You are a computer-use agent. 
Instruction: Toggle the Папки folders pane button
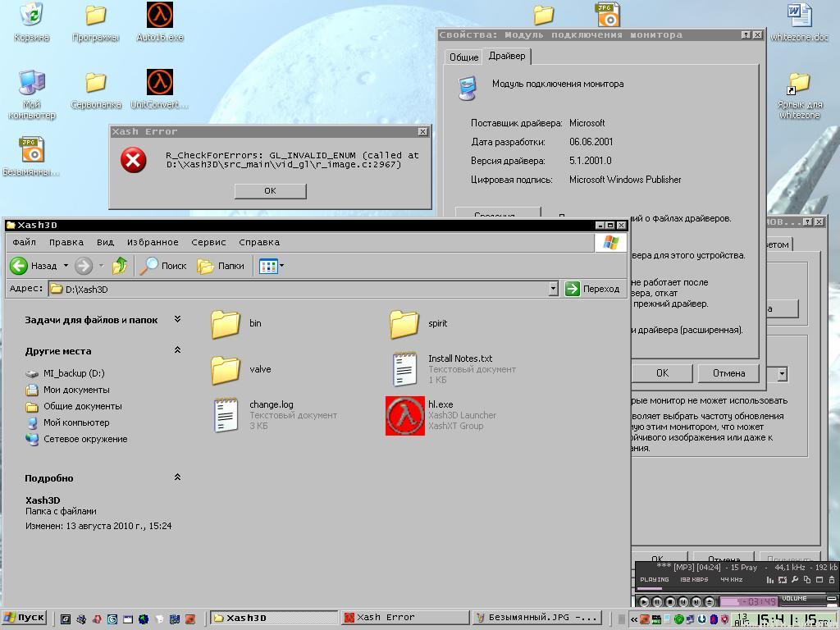pos(221,266)
